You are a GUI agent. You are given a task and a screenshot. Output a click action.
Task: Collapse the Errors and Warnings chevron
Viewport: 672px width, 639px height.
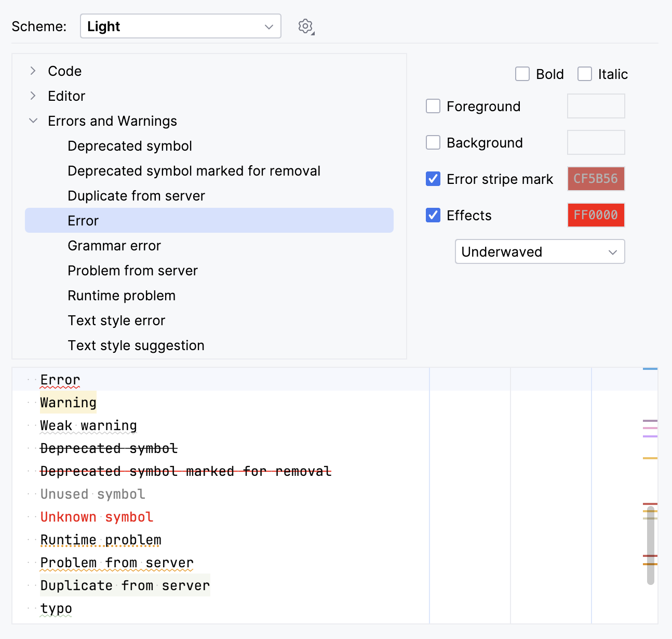pos(33,121)
